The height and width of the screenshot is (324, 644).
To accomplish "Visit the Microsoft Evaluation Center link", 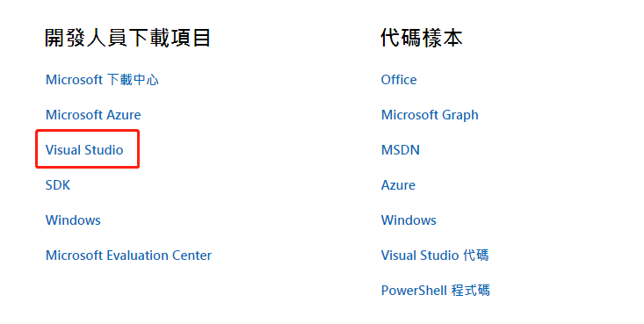I will click(x=128, y=256).
